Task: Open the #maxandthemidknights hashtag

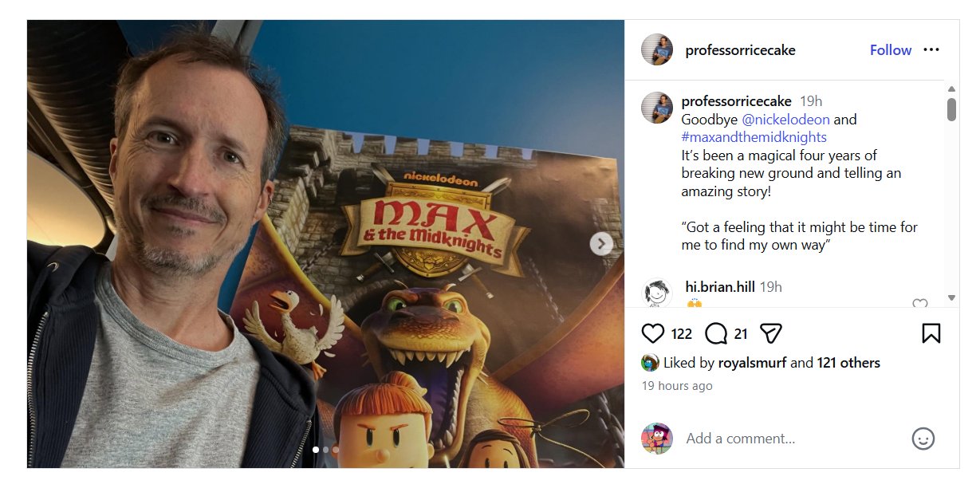Action: click(754, 137)
